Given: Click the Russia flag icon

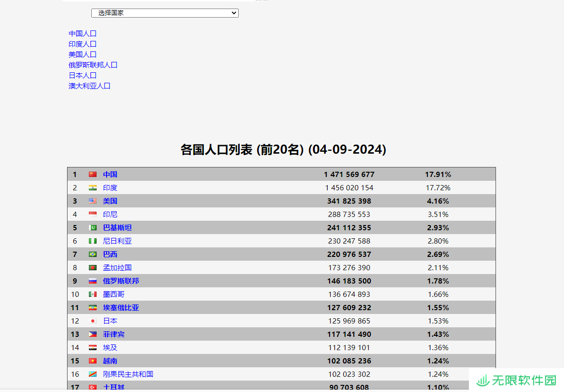Looking at the screenshot, I should point(93,281).
